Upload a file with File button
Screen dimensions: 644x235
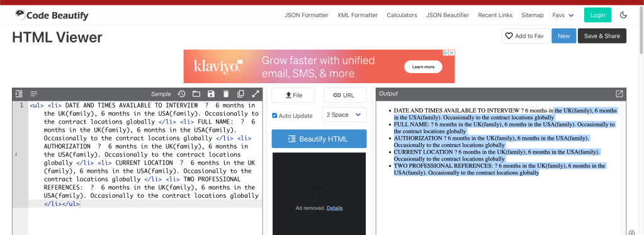pos(293,95)
